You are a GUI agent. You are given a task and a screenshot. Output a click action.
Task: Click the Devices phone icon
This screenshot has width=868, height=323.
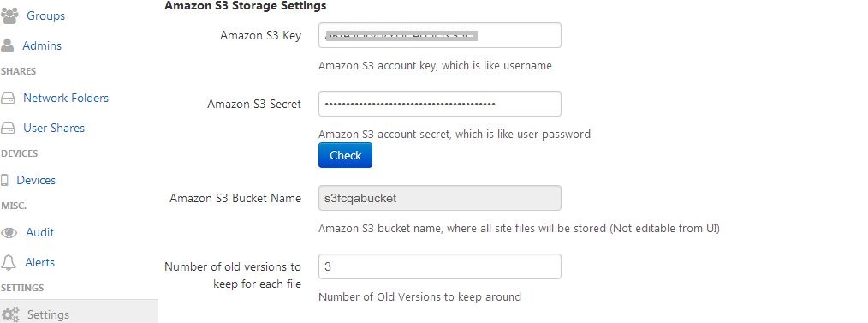pos(5,181)
